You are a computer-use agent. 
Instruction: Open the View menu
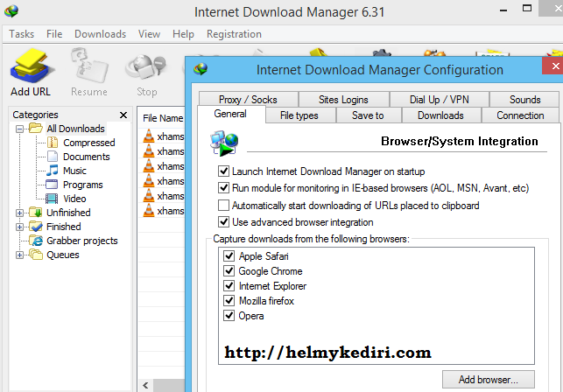[149, 34]
